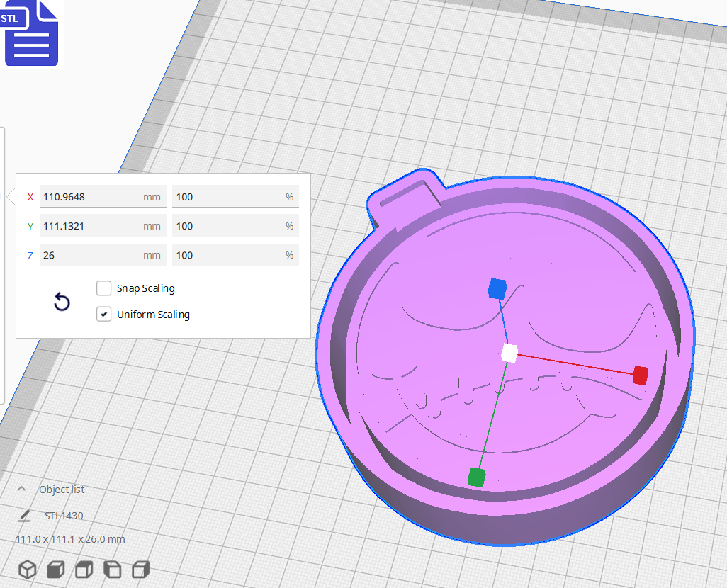727x588 pixels.
Task: Select the Normal model mesh type icon
Action: (26, 570)
